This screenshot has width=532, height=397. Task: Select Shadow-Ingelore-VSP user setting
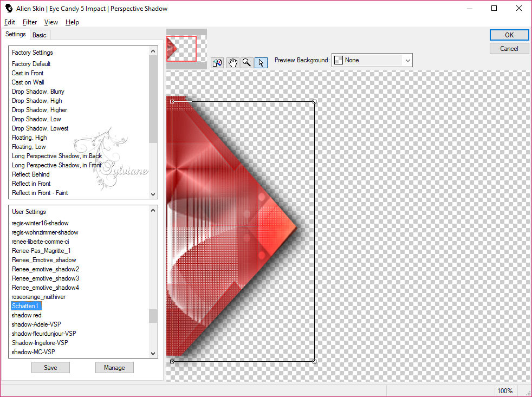coord(40,342)
